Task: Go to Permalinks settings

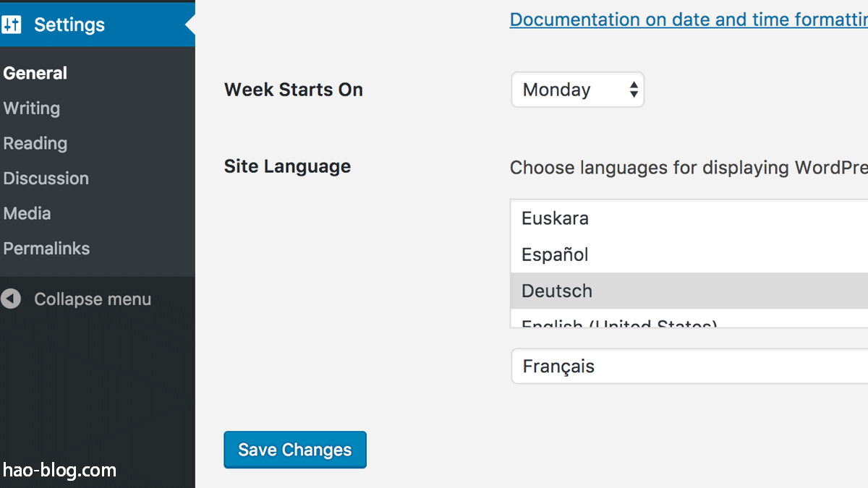Action: 46,248
